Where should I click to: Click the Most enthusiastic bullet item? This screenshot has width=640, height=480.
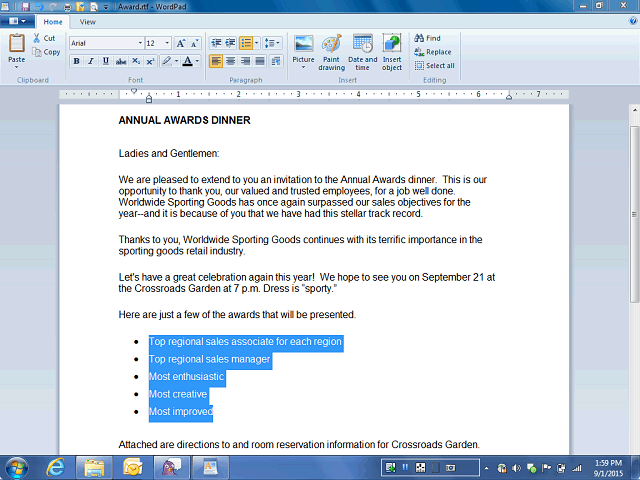pyautogui.click(x=187, y=376)
